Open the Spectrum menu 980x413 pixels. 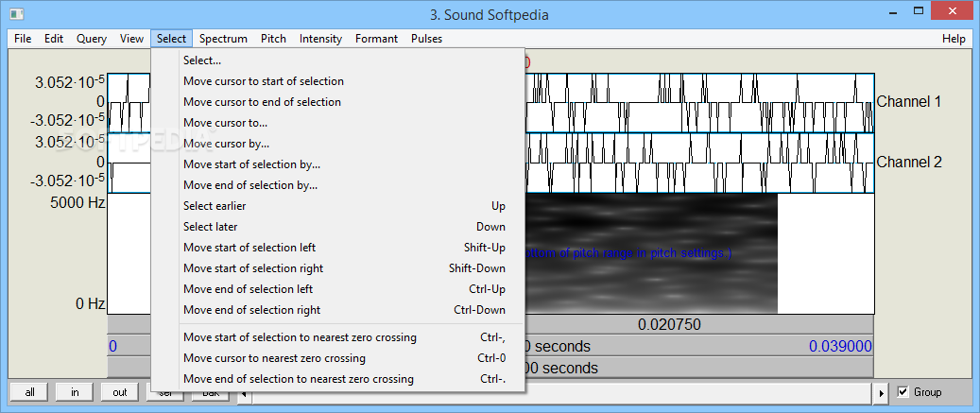point(223,39)
